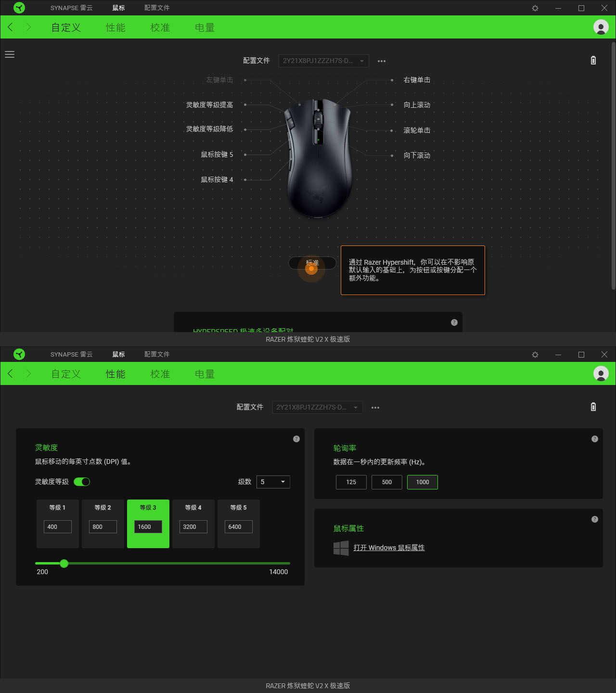Open the 打开 Windows 鼠标属性 link
The width and height of the screenshot is (616, 693).
point(389,548)
